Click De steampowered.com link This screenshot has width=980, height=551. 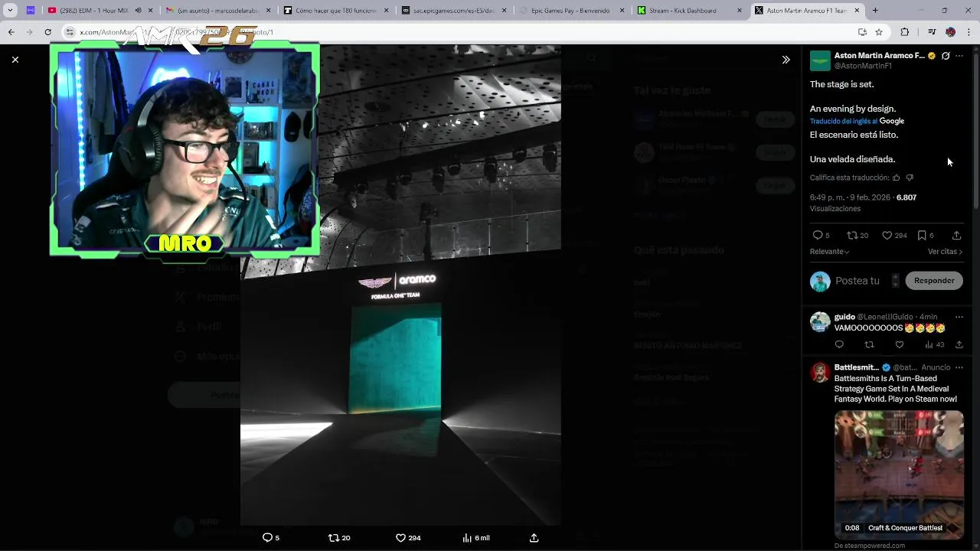(870, 546)
